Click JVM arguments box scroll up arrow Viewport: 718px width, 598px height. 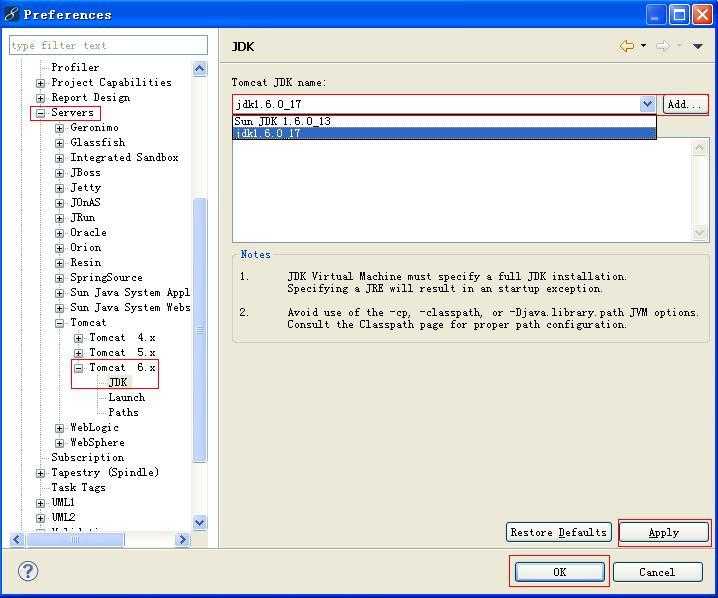click(699, 148)
